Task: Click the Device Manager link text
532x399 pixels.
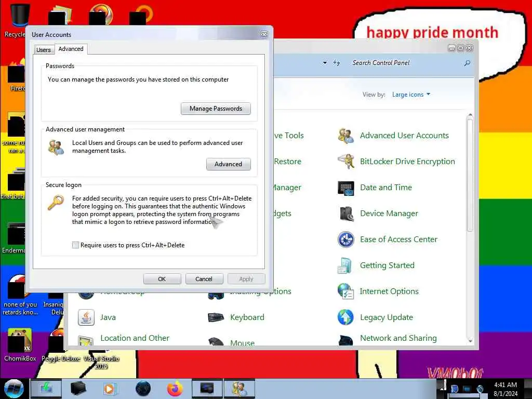Action: click(x=389, y=214)
